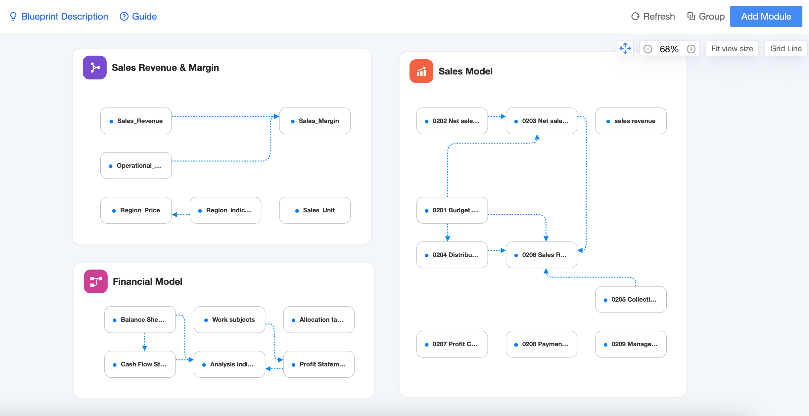
Task: Click the question mark Guide icon
Action: (124, 17)
